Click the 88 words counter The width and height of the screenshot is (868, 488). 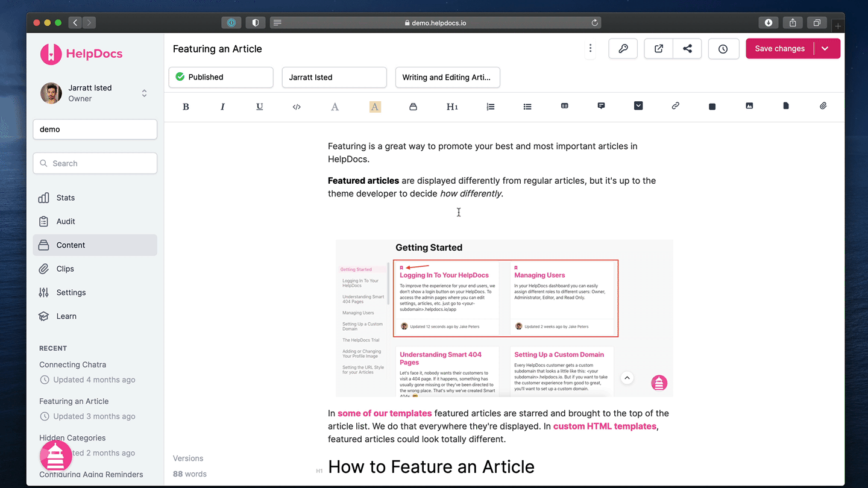click(190, 474)
